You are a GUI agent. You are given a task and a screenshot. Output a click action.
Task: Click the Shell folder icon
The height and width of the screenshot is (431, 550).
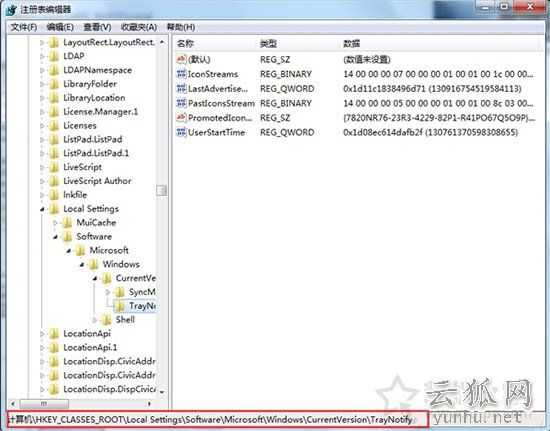(x=106, y=320)
